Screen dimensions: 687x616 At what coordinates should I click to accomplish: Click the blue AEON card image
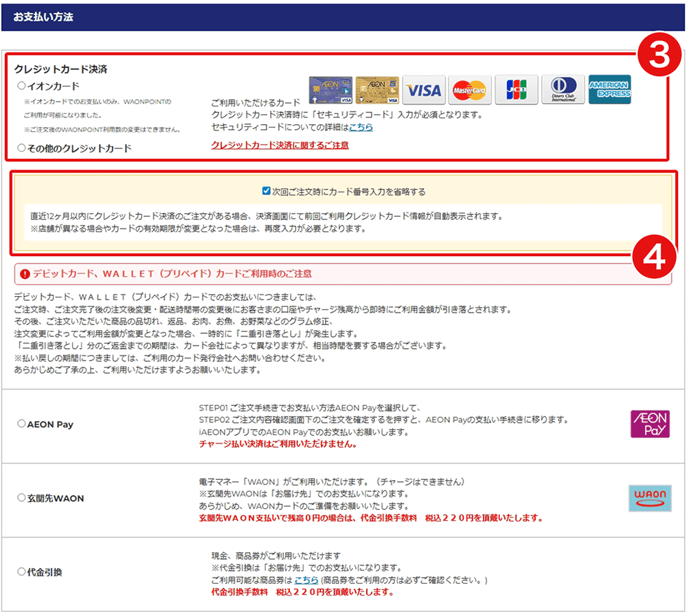coord(330,90)
